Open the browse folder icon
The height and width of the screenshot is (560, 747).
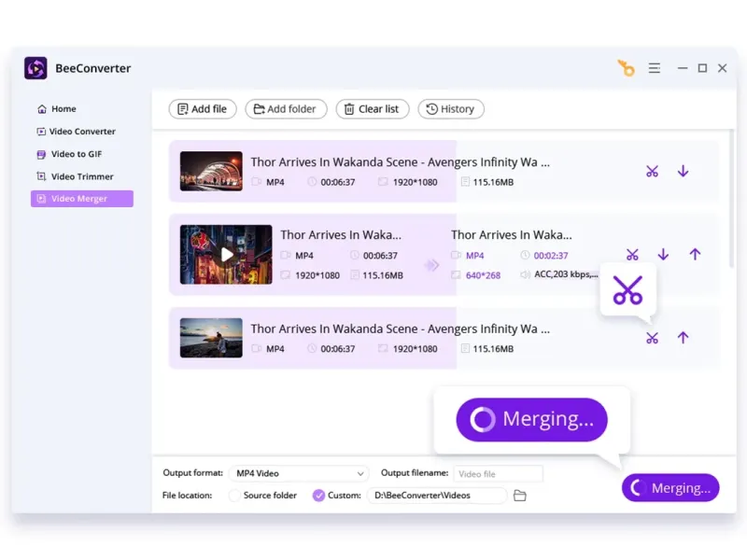tap(520, 496)
